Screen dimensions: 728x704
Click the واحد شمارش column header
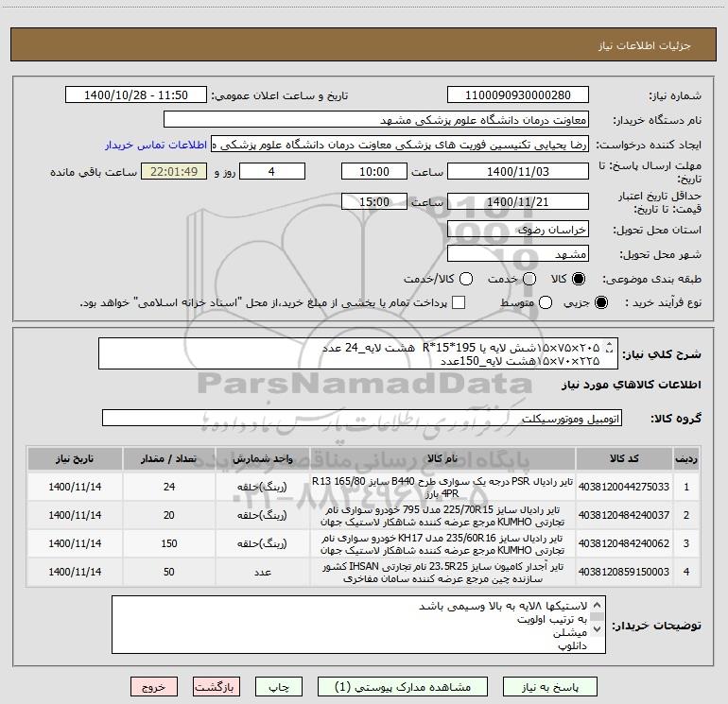(262, 458)
